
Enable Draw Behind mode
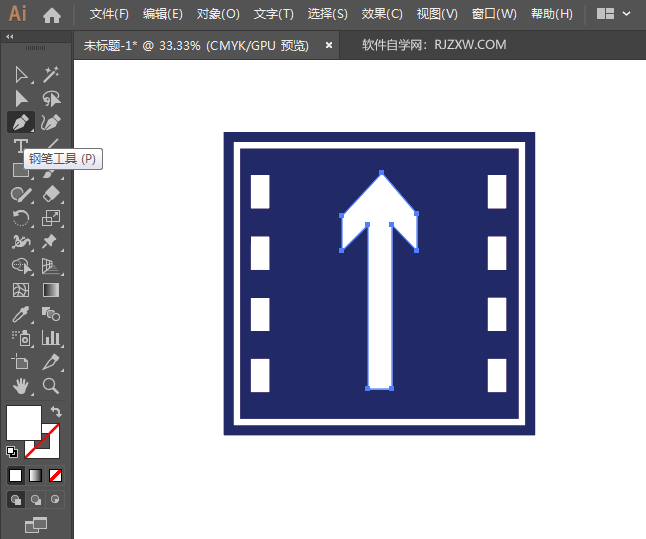pos(36,500)
